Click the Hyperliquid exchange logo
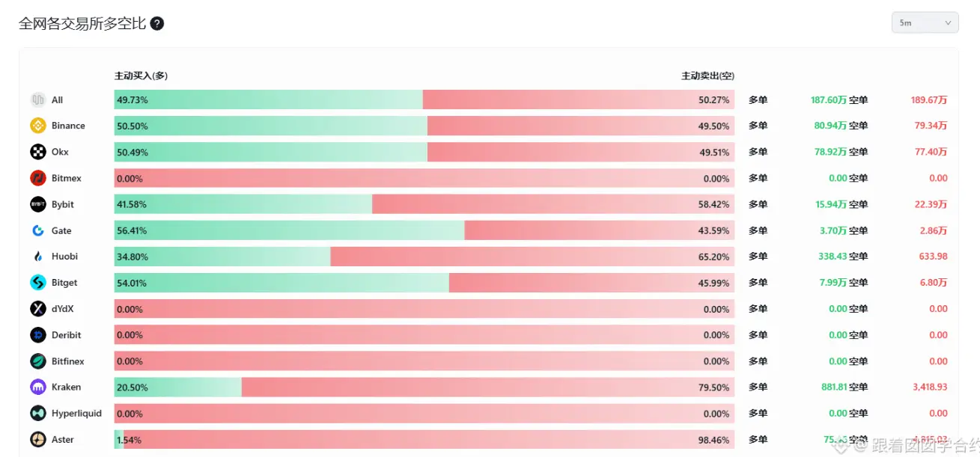Viewport: 980px width, 457px height. [38, 413]
